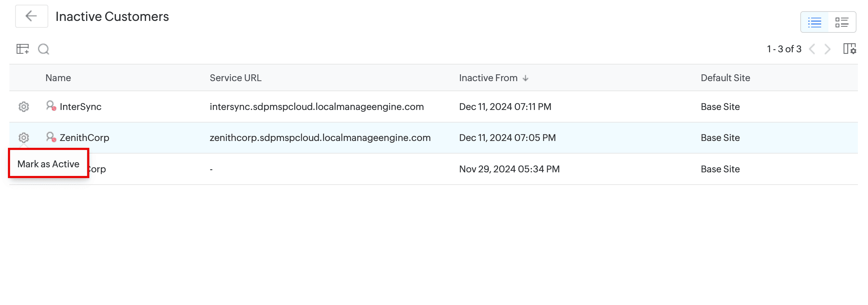Click the gear icon for ZenithCorp row
Viewport: 868px width, 305px height.
24,138
